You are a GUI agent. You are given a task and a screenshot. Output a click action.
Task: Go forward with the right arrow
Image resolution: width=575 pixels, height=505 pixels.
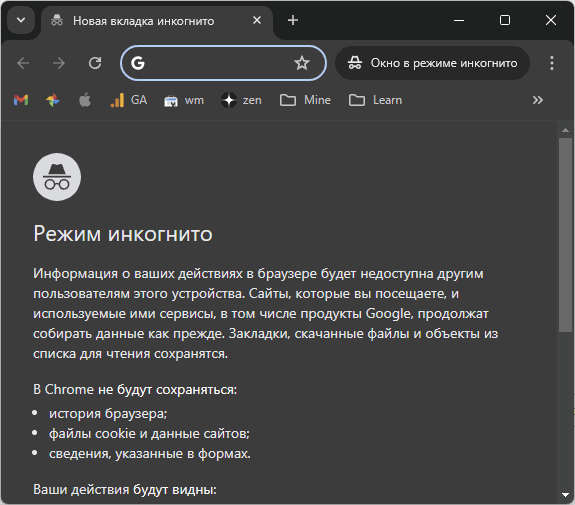click(x=59, y=63)
